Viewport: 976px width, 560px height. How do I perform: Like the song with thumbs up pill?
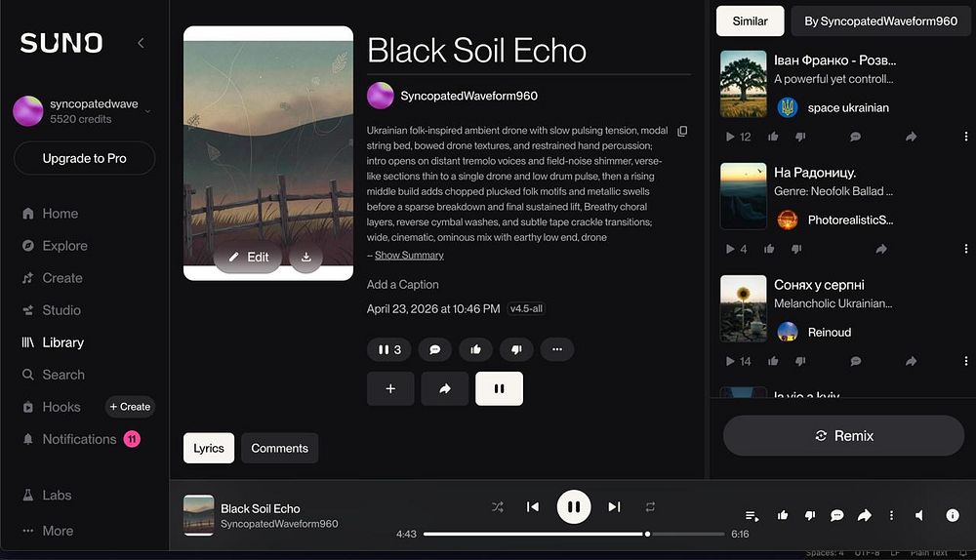[475, 349]
